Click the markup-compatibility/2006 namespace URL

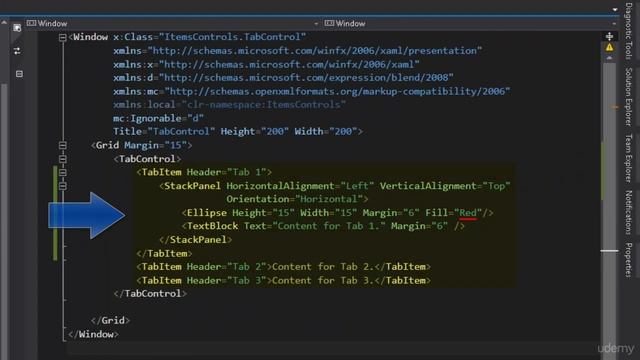pos(337,91)
